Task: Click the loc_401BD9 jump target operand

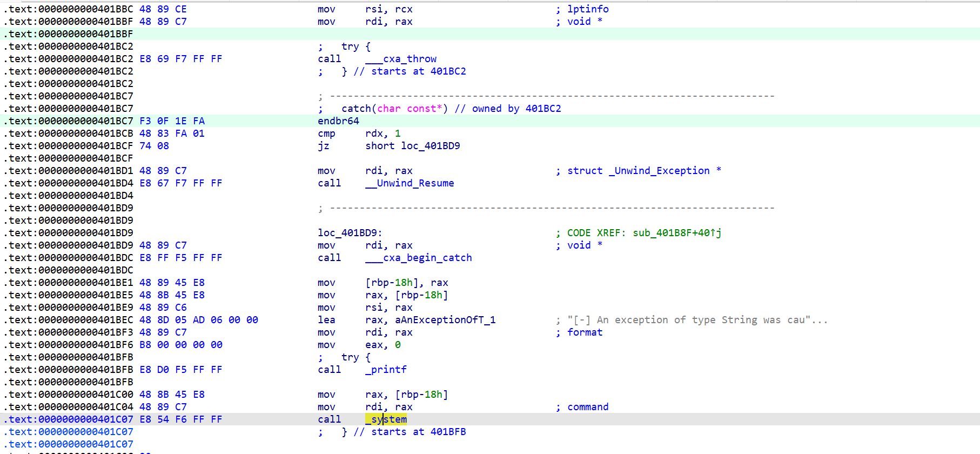Action: point(431,146)
